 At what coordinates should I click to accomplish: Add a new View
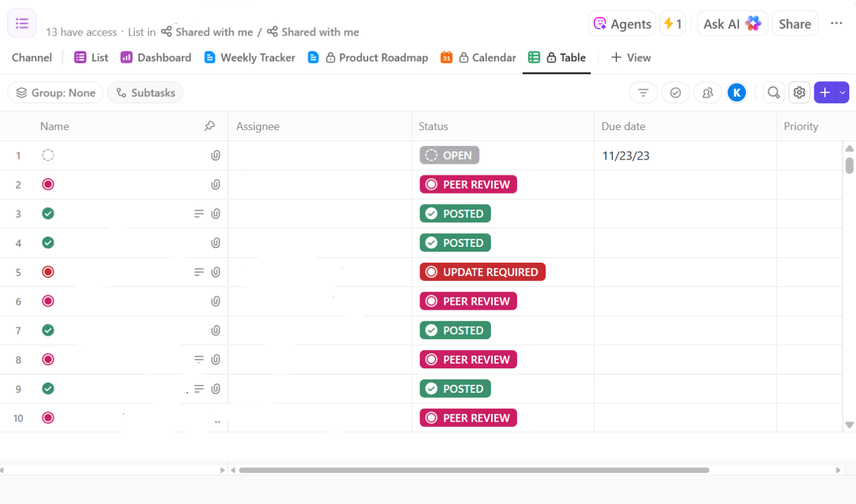631,57
